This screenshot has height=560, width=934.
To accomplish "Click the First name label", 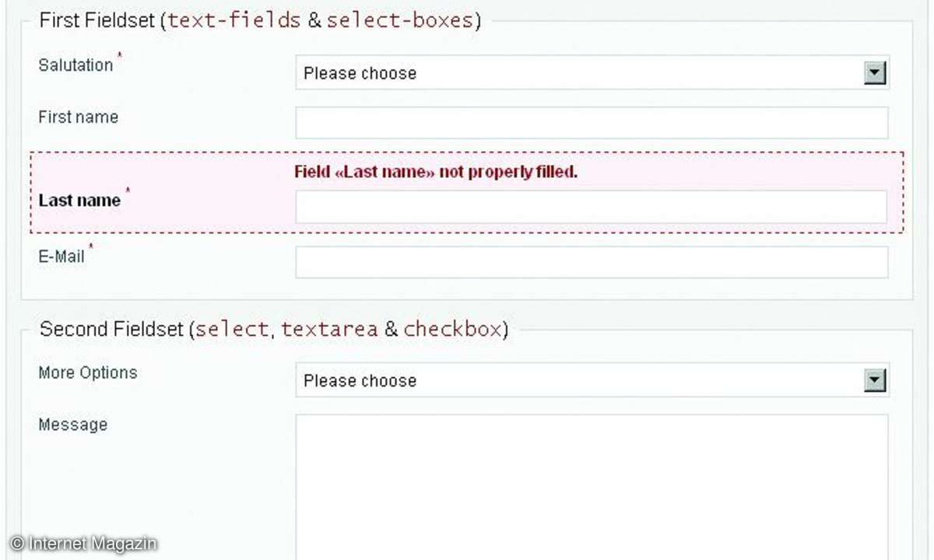I will 79,117.
